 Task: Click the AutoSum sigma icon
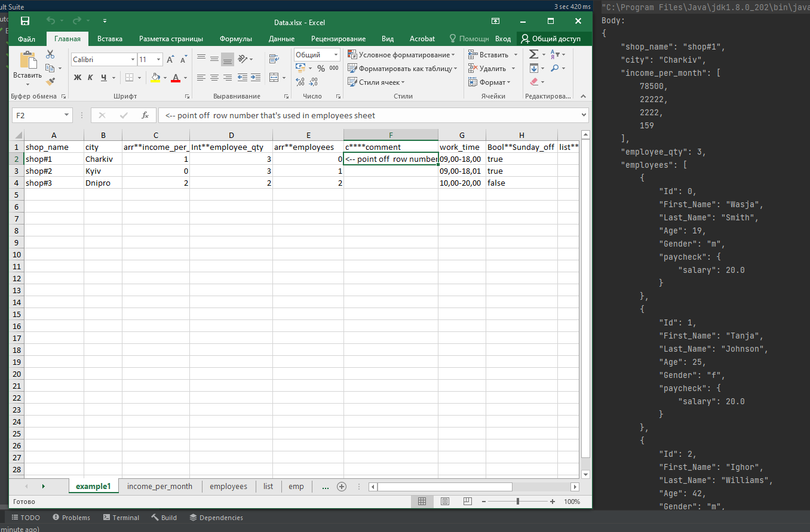[x=533, y=54]
